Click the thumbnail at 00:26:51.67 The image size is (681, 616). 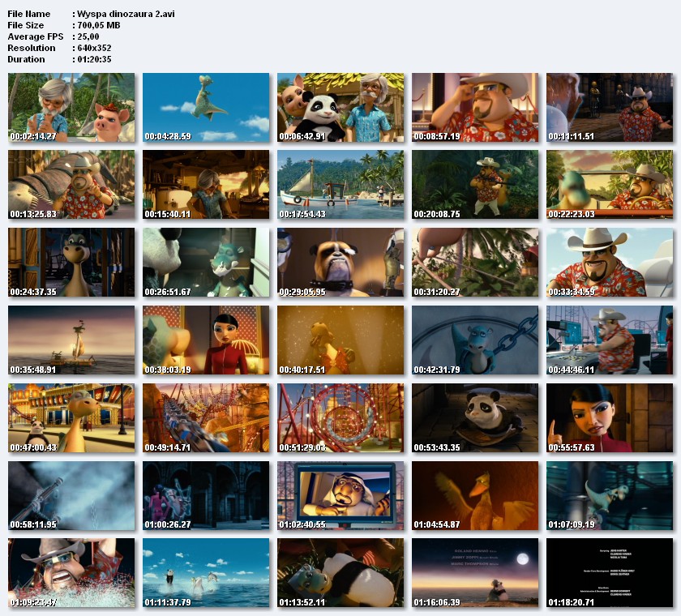206,262
